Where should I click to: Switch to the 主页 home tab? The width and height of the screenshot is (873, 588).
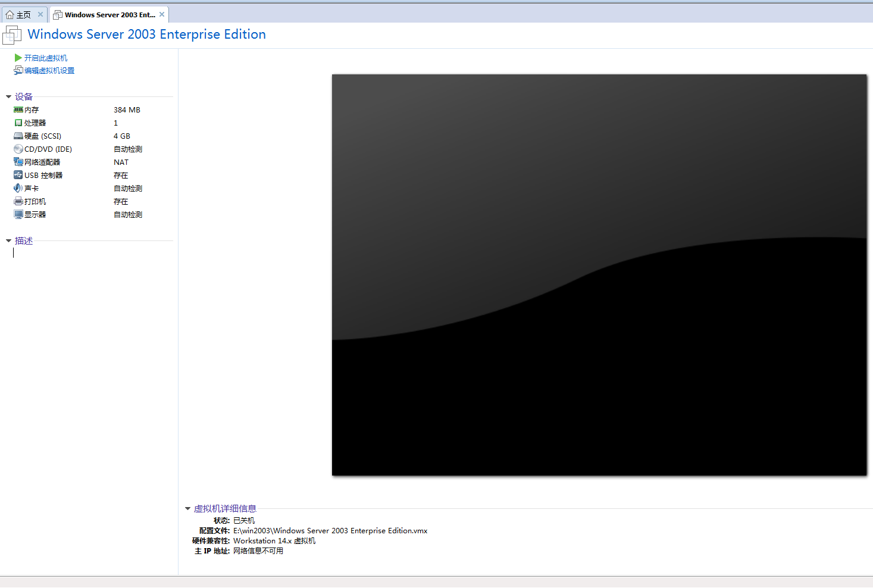pos(24,15)
